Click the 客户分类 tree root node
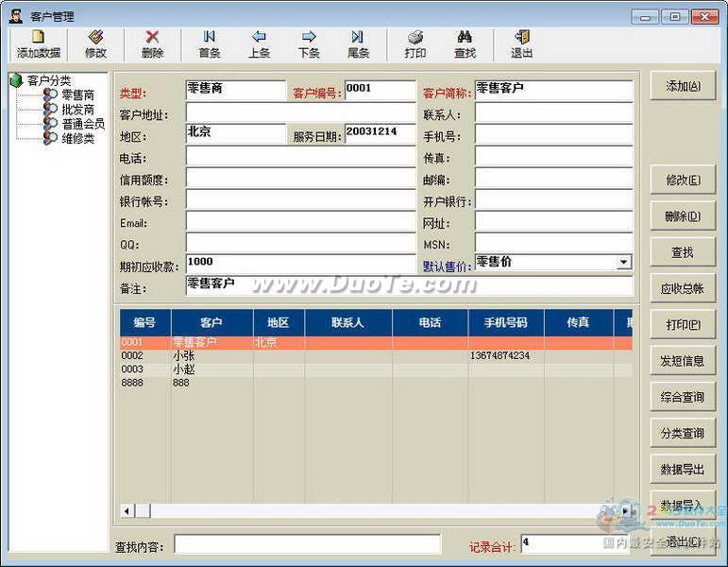Screen dimensions: 728x567 [x=48, y=81]
